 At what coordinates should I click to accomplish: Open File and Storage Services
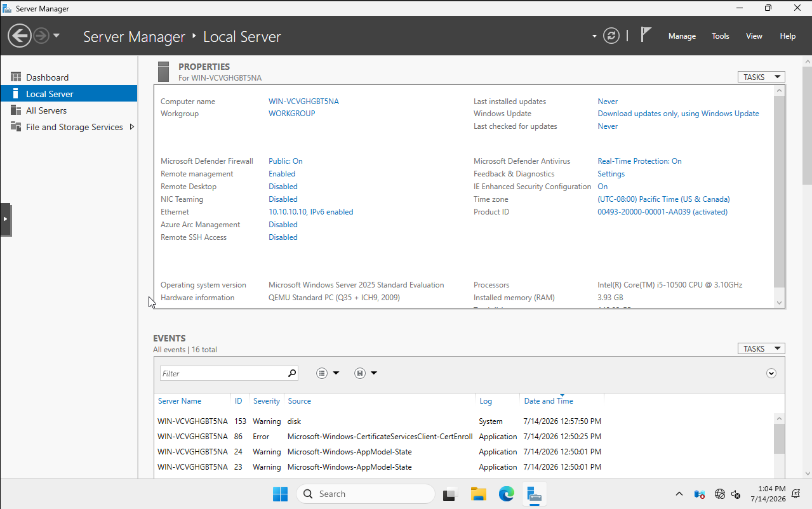pyautogui.click(x=74, y=127)
